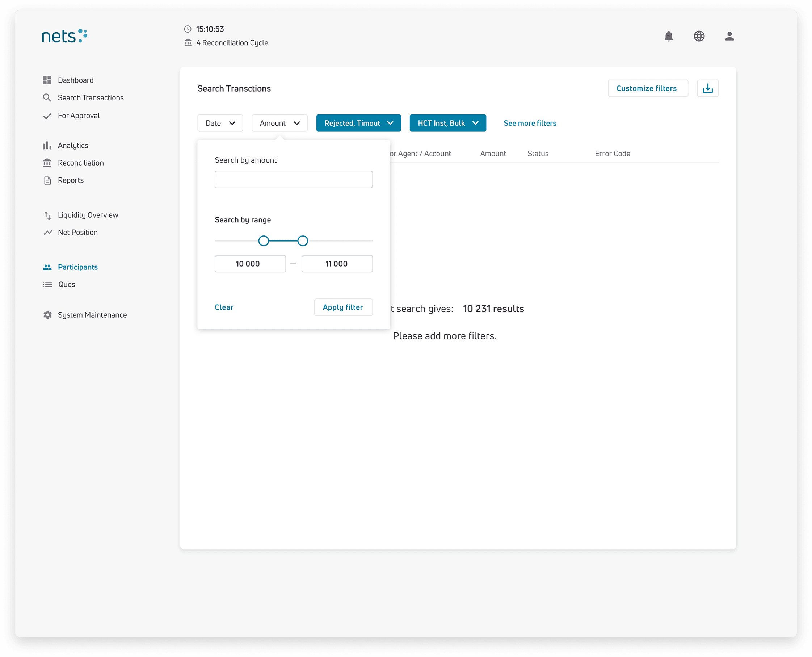Click the maximum range field 11 000
Image resolution: width=812 pixels, height=657 pixels.
coord(337,263)
